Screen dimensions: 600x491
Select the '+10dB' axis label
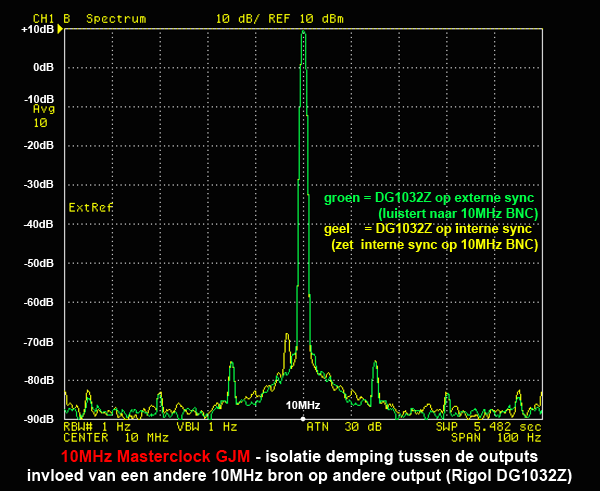pos(38,29)
